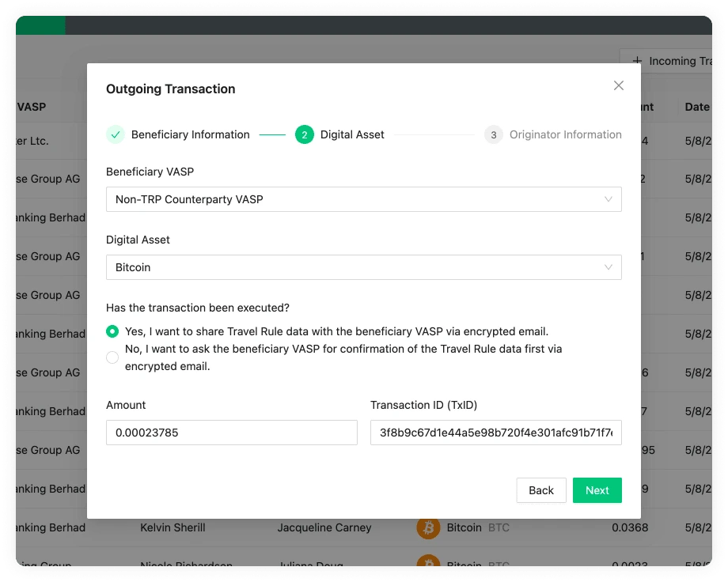The width and height of the screenshot is (728, 582).
Task: Click the Bitcoin icon in Kelvin Sherill row
Action: pyautogui.click(x=428, y=527)
